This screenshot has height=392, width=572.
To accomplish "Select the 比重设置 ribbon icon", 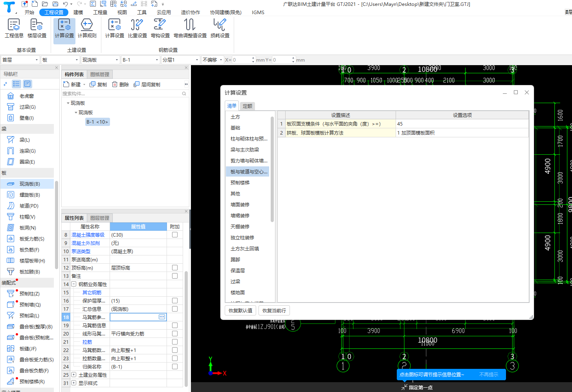I will pyautogui.click(x=137, y=28).
